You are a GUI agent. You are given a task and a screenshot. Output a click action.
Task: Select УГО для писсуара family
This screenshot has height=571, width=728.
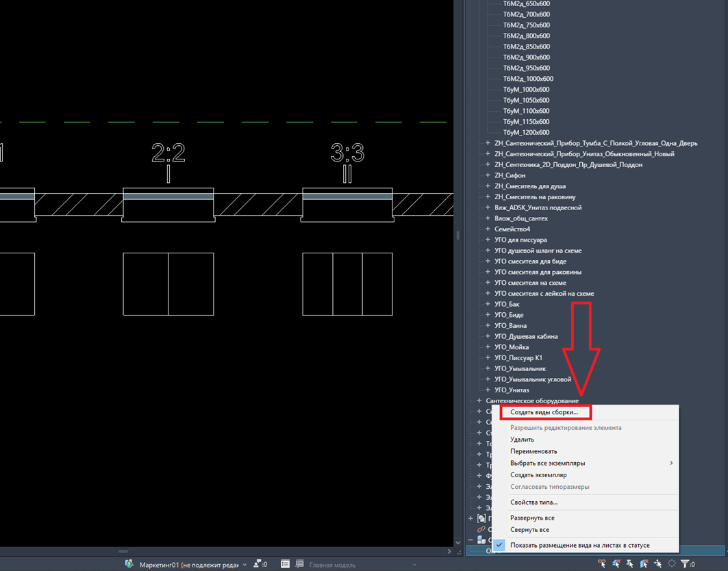(x=521, y=240)
